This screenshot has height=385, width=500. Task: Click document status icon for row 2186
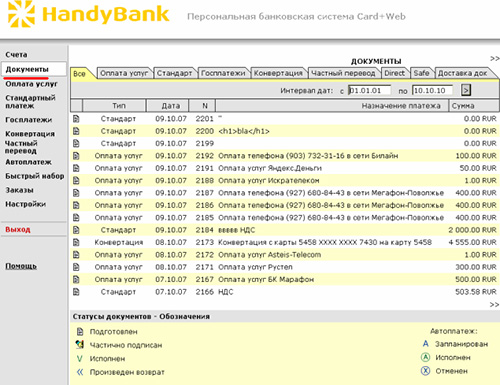[x=76, y=205]
